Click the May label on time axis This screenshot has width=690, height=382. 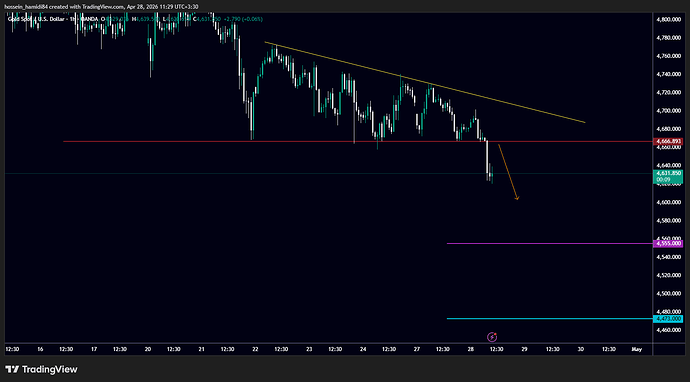[637, 349]
